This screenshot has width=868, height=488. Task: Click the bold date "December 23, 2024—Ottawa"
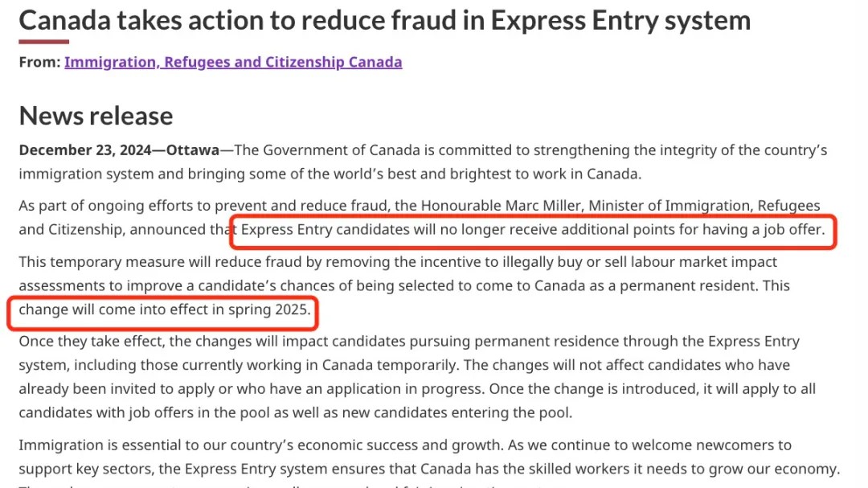click(x=119, y=150)
